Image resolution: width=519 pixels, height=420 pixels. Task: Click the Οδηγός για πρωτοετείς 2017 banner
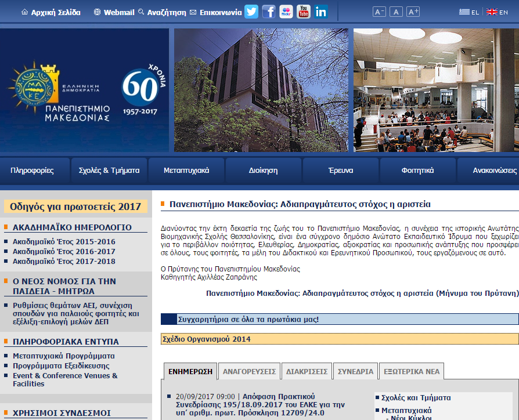coord(75,207)
